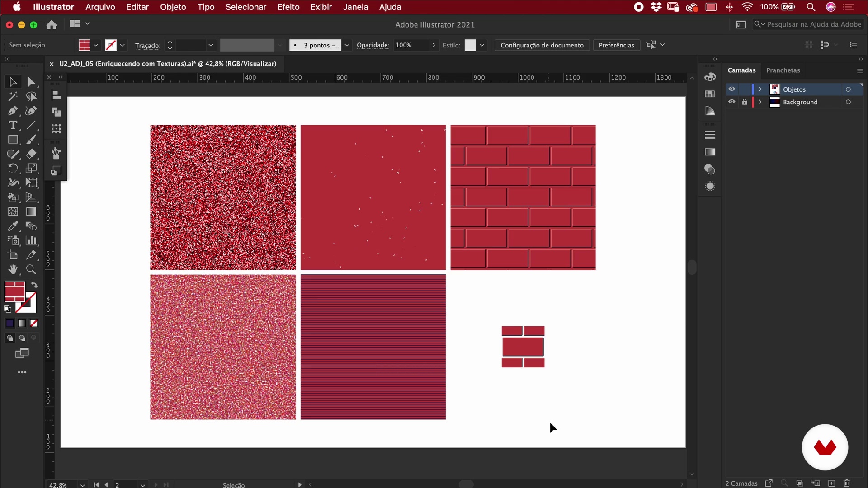Select the Column Graph tool
Screen dimensions: 868x488
(x=31, y=240)
